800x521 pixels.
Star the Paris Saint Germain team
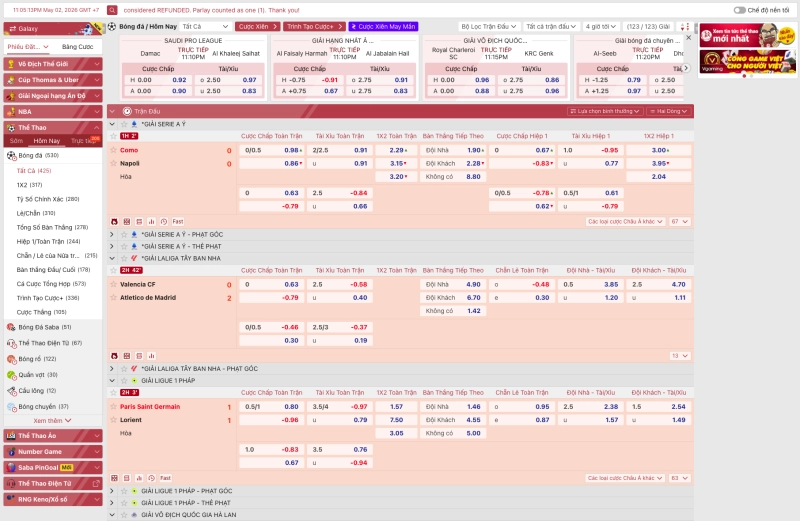(x=114, y=407)
